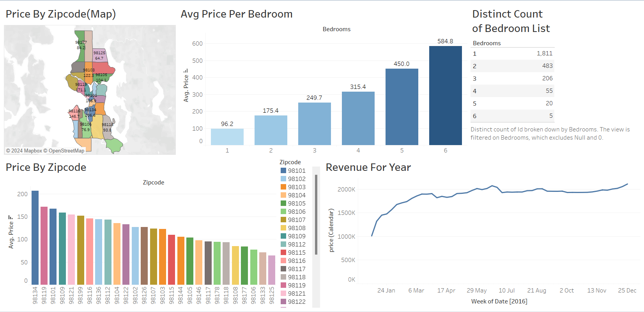Click the 98102 entry in Zipcode legend
Image resolution: width=644 pixels, height=312 pixels.
[293, 179]
